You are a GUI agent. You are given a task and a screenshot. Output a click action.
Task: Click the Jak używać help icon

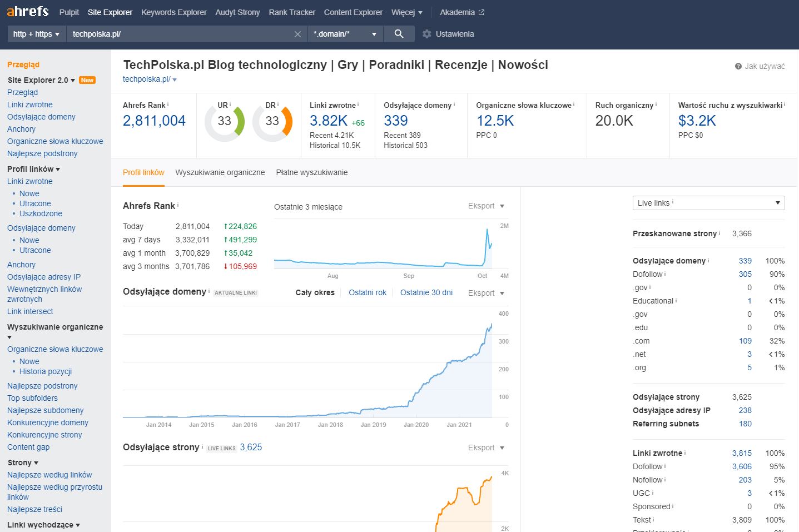tap(738, 66)
